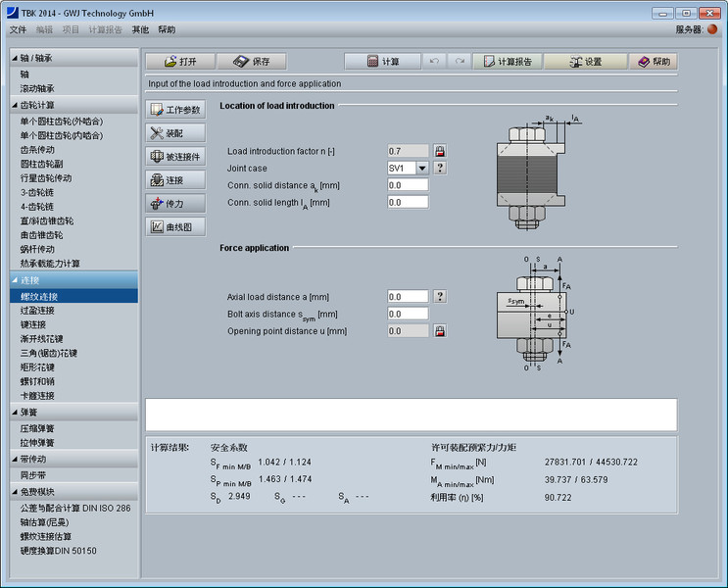Open the Joint case SV1 dropdown
The height and width of the screenshot is (588, 728).
pyautogui.click(x=422, y=168)
